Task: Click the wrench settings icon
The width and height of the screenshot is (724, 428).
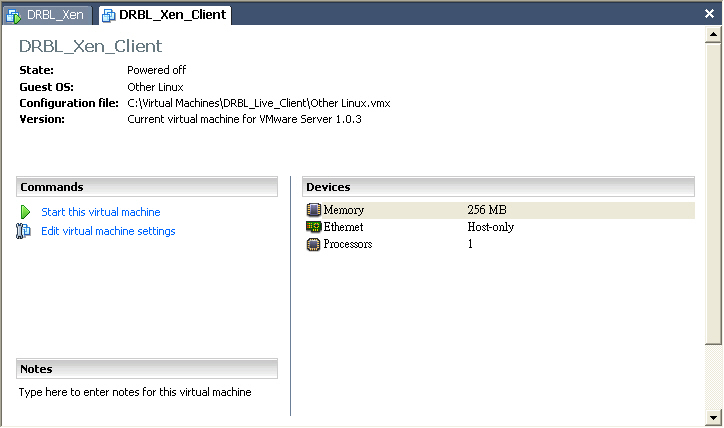Action: coord(23,230)
